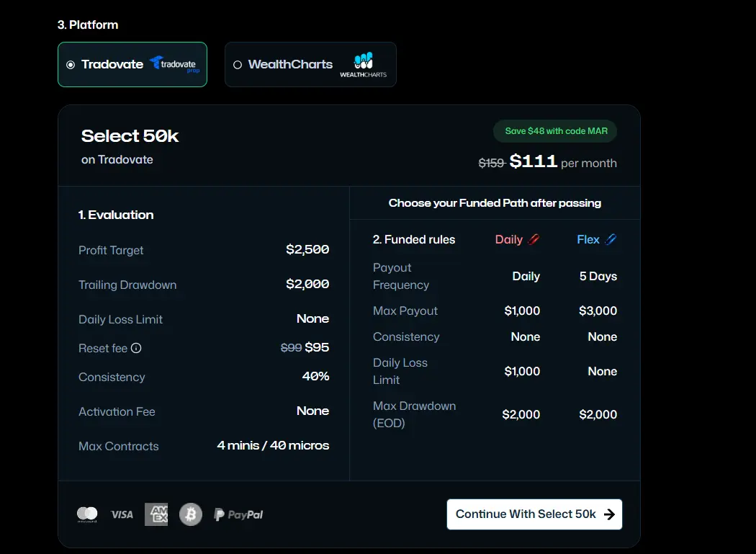Screen dimensions: 756x554
Task: Click the Mastercard payment icon
Action: pyautogui.click(x=87, y=514)
